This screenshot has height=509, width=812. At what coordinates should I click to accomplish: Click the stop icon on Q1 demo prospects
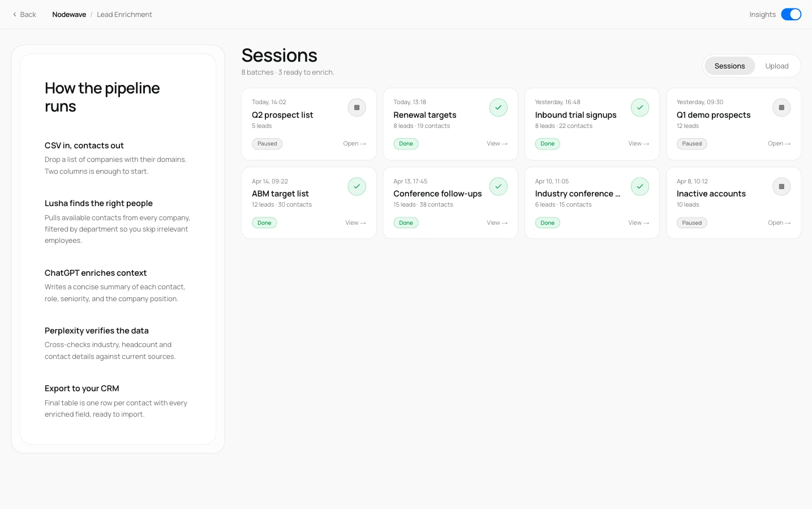coord(781,108)
